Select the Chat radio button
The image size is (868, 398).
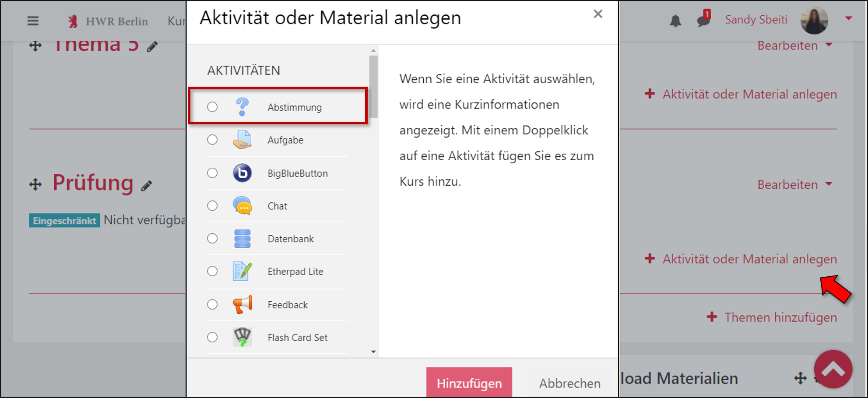point(213,206)
